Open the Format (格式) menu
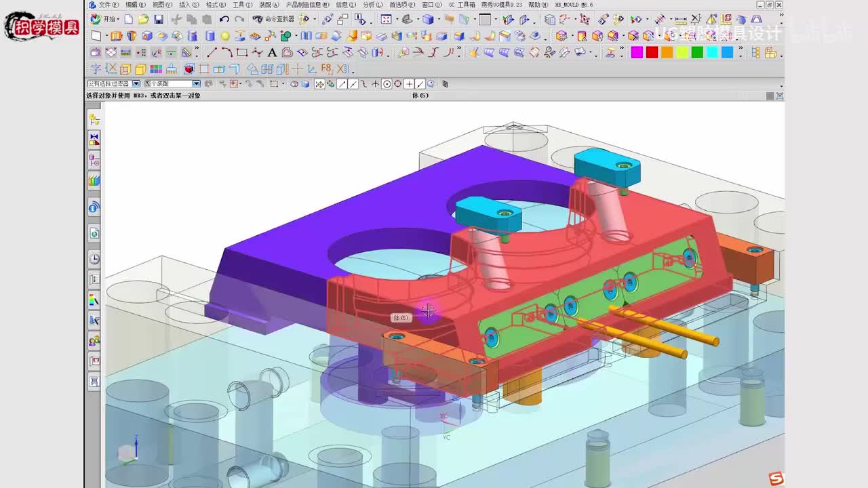Screen dimensions: 868x488 216,5
